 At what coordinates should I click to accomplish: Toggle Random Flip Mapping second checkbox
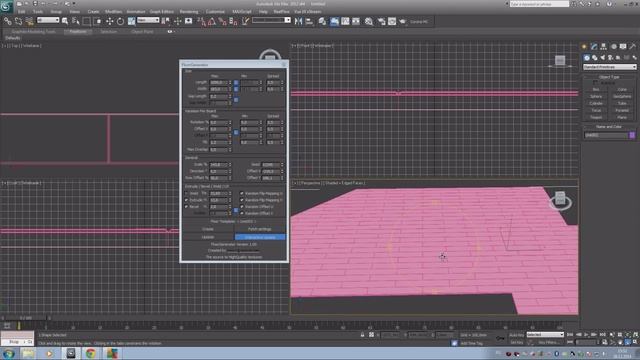pos(242,200)
